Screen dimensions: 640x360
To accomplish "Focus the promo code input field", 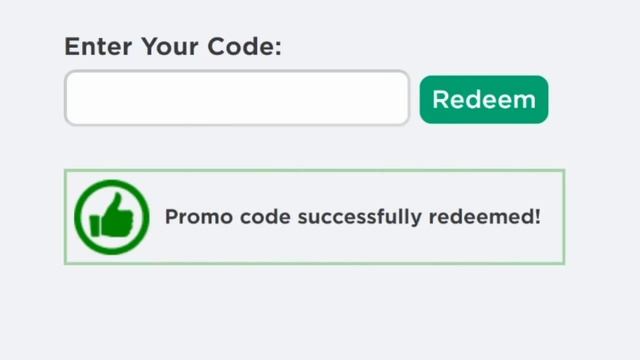I will point(237,98).
